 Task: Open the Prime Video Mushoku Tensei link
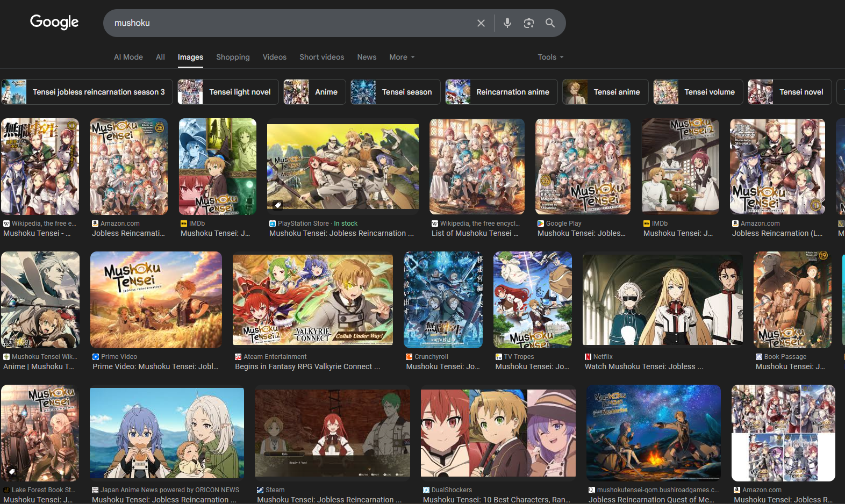pyautogui.click(x=155, y=366)
